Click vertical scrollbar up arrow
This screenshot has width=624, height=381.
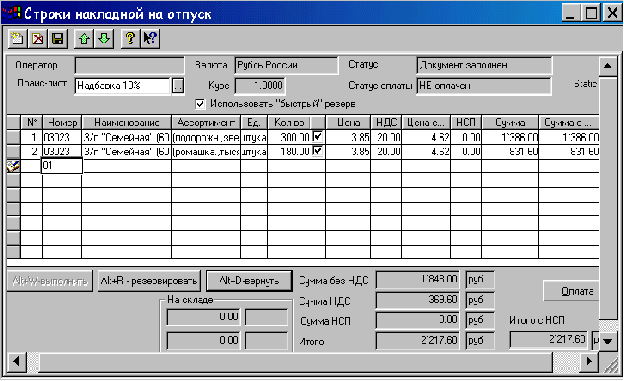pos(607,66)
